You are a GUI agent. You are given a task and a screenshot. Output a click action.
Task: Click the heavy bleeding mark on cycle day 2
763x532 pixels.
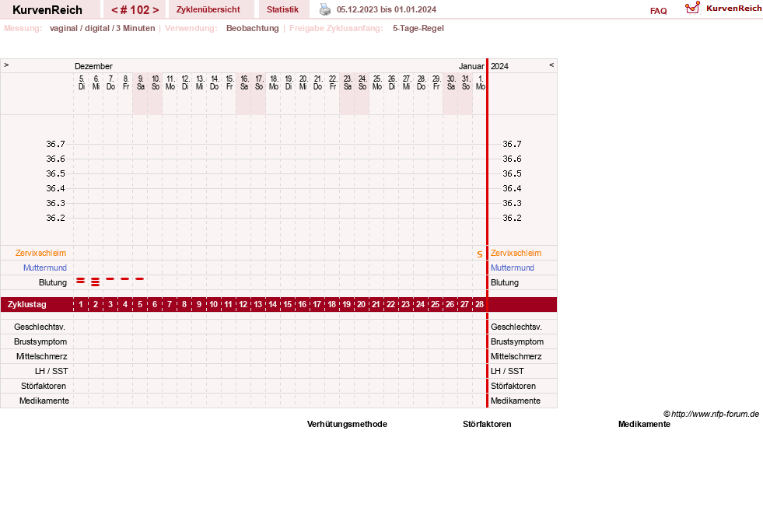click(96, 282)
